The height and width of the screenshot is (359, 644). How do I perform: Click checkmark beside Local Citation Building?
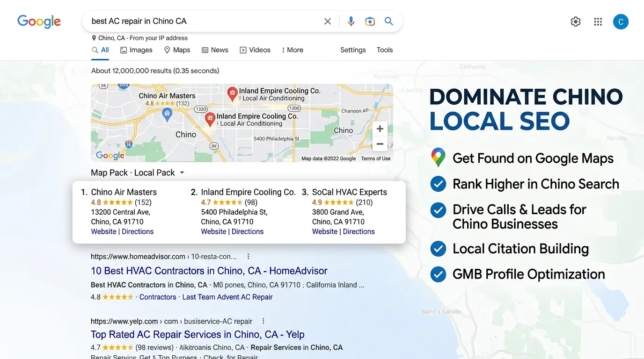(438, 249)
